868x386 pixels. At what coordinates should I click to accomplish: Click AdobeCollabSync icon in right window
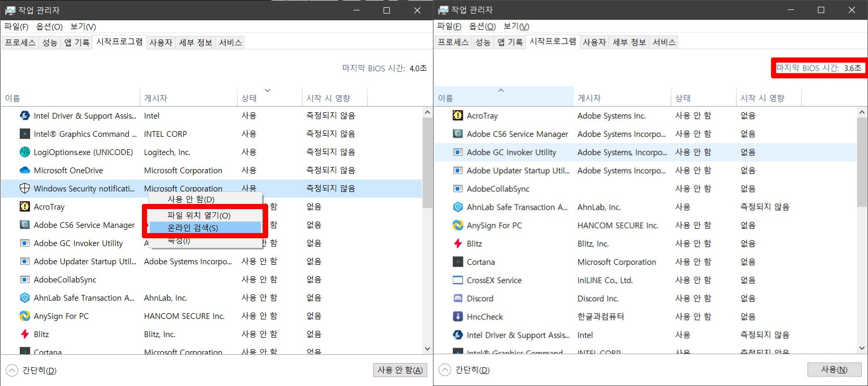[x=457, y=188]
